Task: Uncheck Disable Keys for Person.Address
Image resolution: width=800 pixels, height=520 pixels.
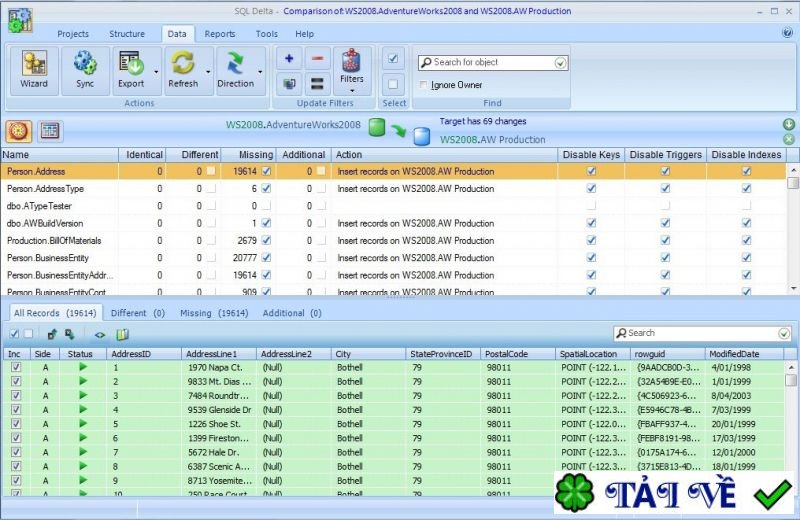Action: pos(591,172)
